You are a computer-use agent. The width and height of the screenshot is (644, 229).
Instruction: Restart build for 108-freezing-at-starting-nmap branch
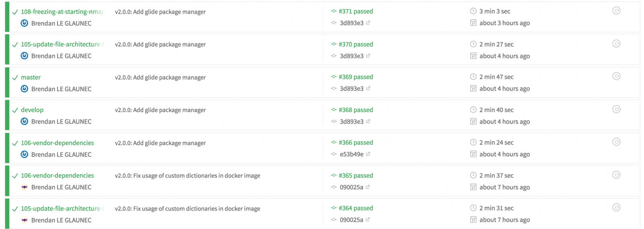pyautogui.click(x=616, y=11)
